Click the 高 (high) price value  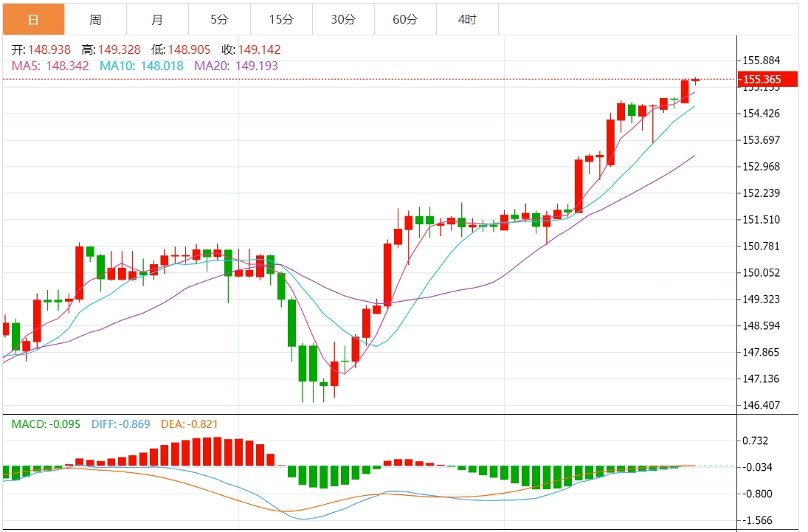tap(118, 50)
